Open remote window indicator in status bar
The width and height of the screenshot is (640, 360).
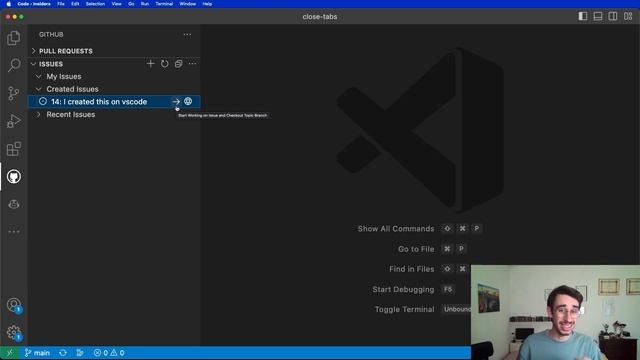9,353
